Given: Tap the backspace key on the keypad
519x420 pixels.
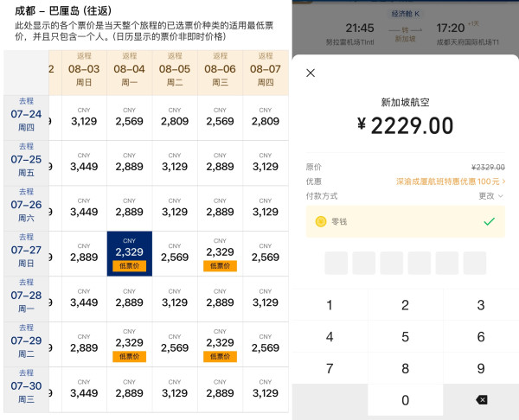Looking at the screenshot, I should (x=481, y=400).
